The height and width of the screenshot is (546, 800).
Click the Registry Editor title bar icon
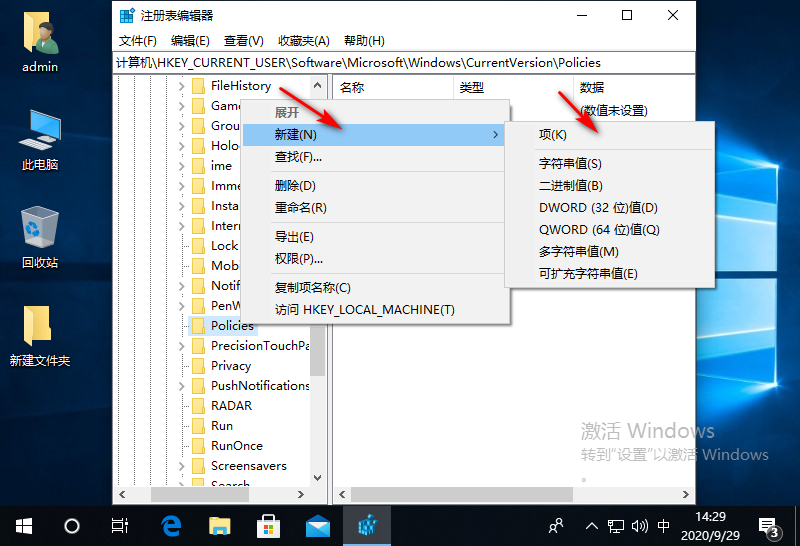click(127, 16)
